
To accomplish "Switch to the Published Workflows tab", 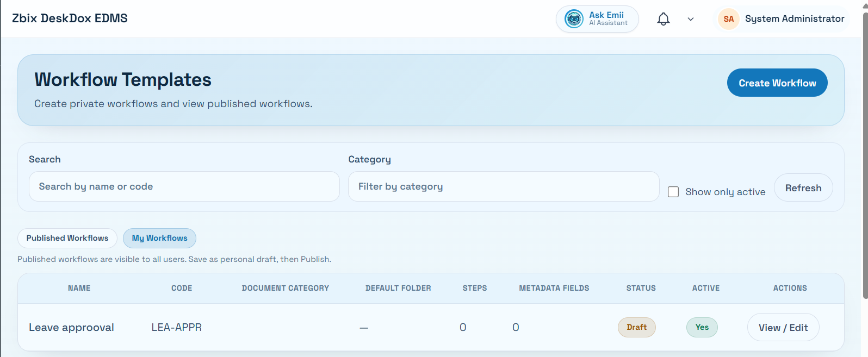I will click(67, 238).
